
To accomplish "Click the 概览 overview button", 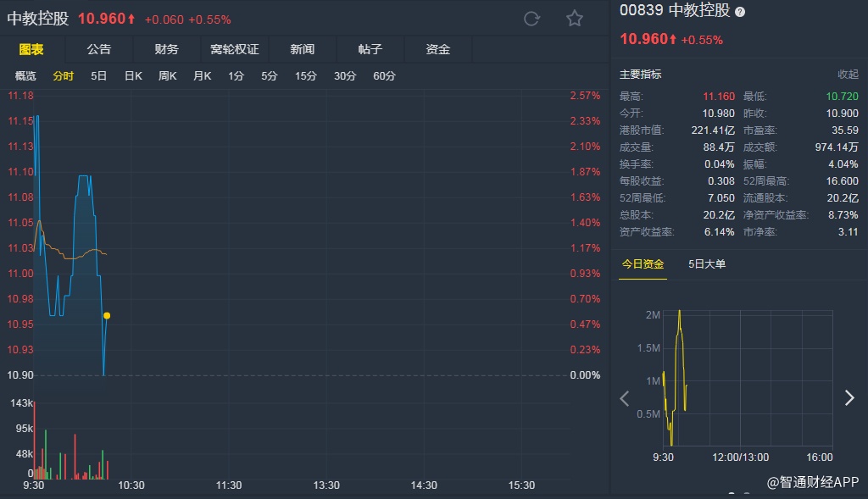I will [25, 76].
